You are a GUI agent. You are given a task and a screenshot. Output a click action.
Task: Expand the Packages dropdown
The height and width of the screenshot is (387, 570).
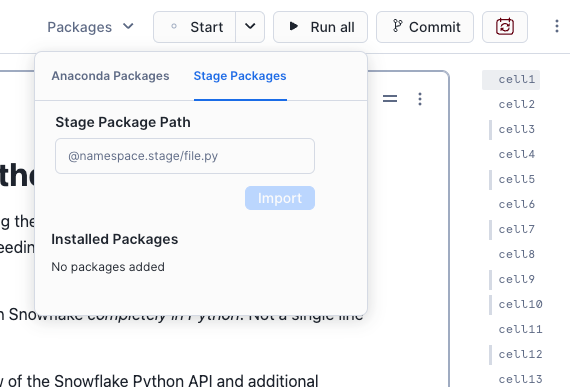coord(90,27)
